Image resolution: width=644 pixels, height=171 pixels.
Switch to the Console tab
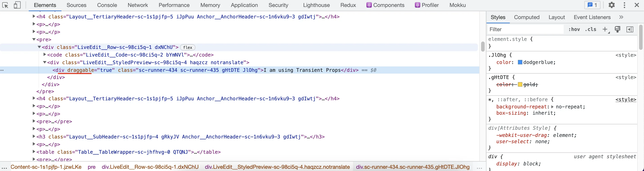tap(107, 5)
